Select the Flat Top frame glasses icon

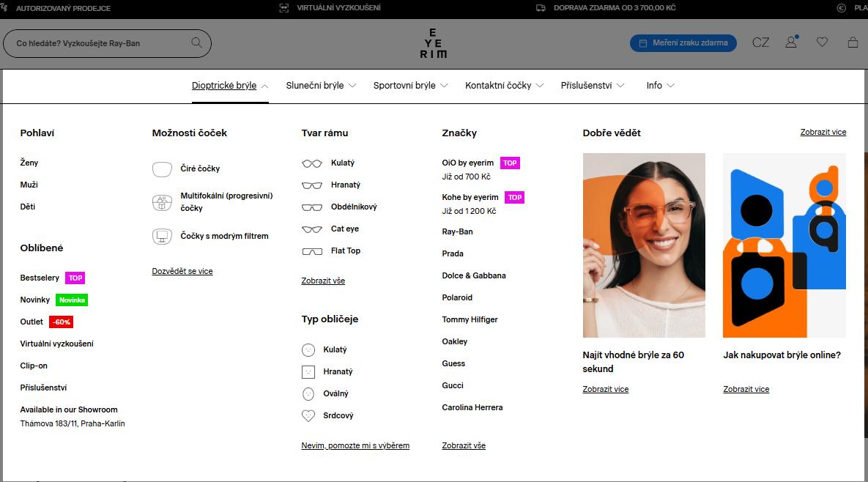[x=311, y=251]
